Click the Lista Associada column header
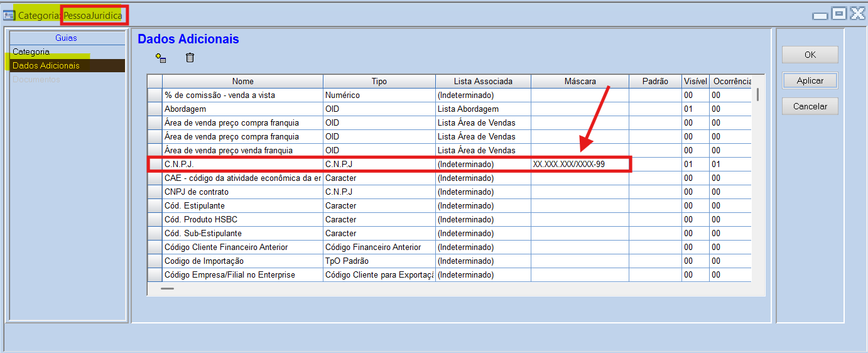 pyautogui.click(x=483, y=81)
